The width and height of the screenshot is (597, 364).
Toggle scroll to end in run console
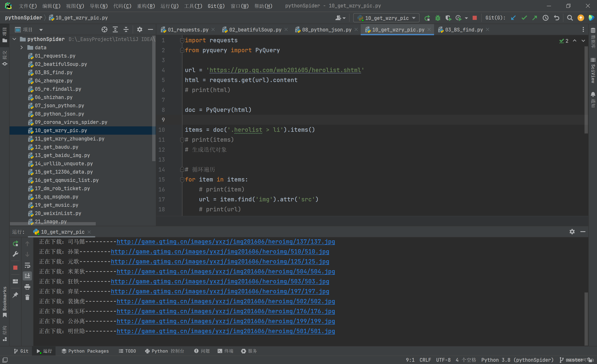27,276
